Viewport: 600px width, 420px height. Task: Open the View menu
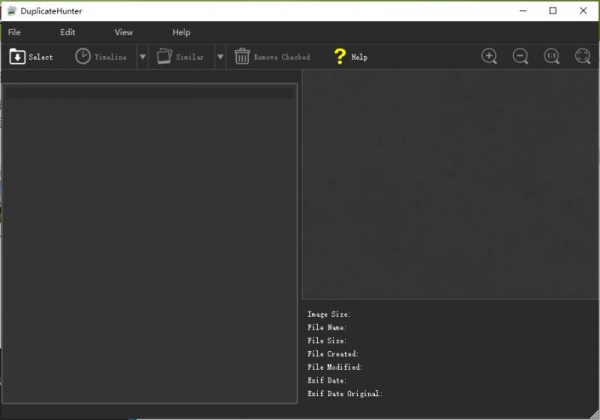tap(123, 32)
